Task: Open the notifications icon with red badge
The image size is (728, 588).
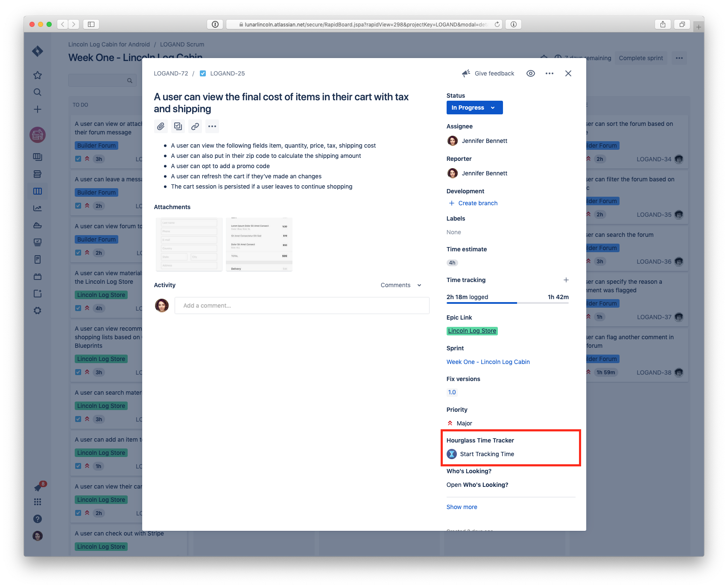Action: (x=38, y=487)
